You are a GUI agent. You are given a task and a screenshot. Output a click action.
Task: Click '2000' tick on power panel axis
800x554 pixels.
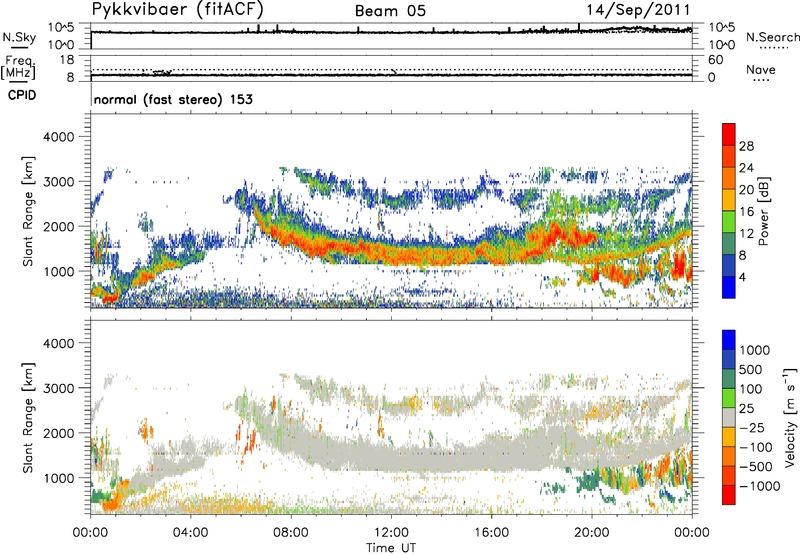coord(58,227)
